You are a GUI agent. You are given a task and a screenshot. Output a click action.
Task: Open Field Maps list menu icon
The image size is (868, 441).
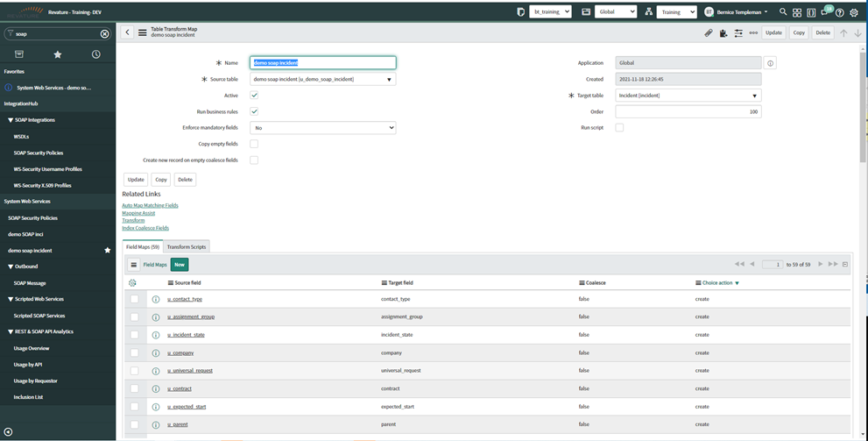coord(133,265)
